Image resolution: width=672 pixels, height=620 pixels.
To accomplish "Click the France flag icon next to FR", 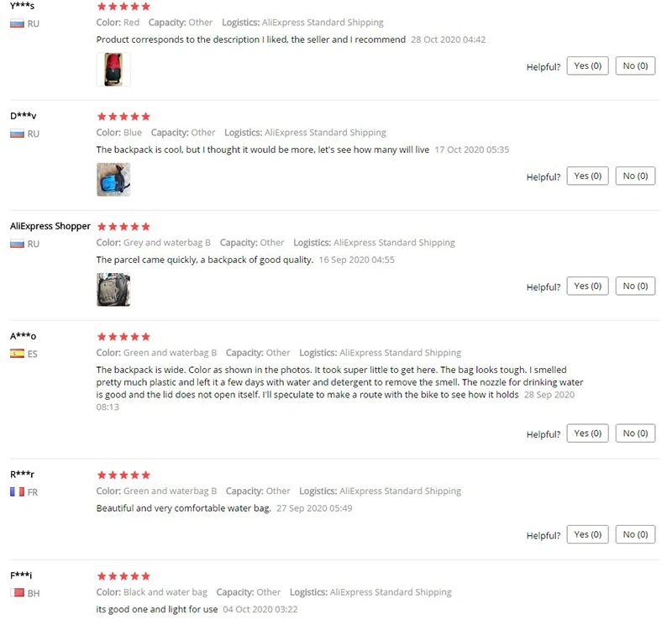I will tap(17, 491).
